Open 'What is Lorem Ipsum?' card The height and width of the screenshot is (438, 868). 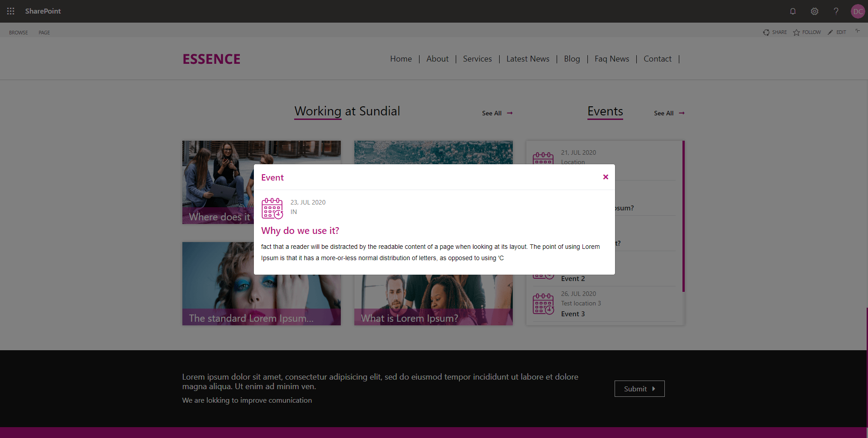[433, 300]
